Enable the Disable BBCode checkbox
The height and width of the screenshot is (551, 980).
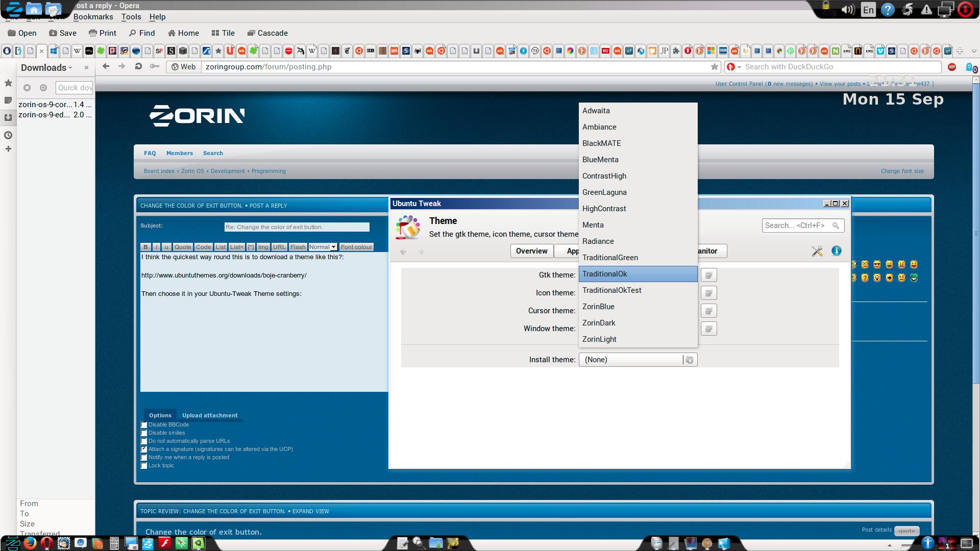coord(144,425)
